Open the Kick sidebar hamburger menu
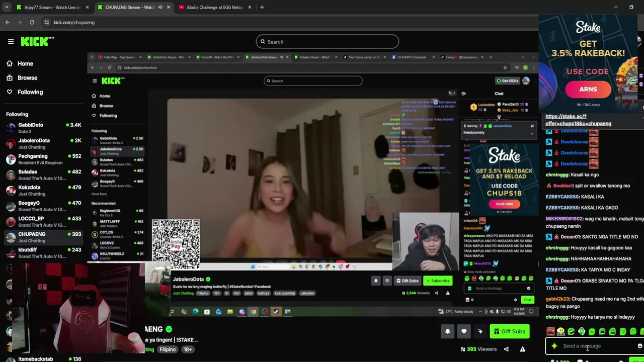 (11, 42)
